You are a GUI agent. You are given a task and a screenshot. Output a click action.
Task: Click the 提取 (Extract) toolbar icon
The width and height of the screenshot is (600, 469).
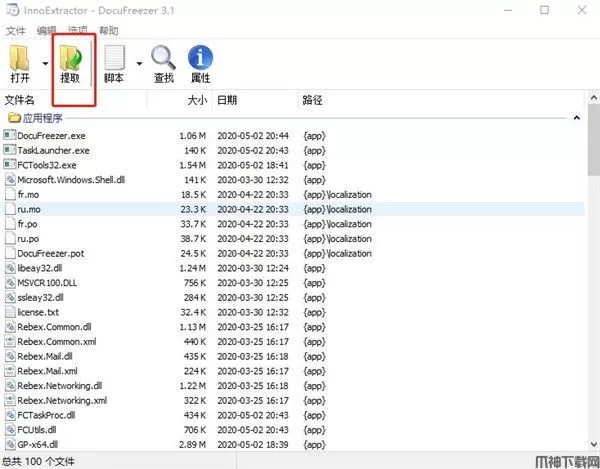pyautogui.click(x=71, y=60)
